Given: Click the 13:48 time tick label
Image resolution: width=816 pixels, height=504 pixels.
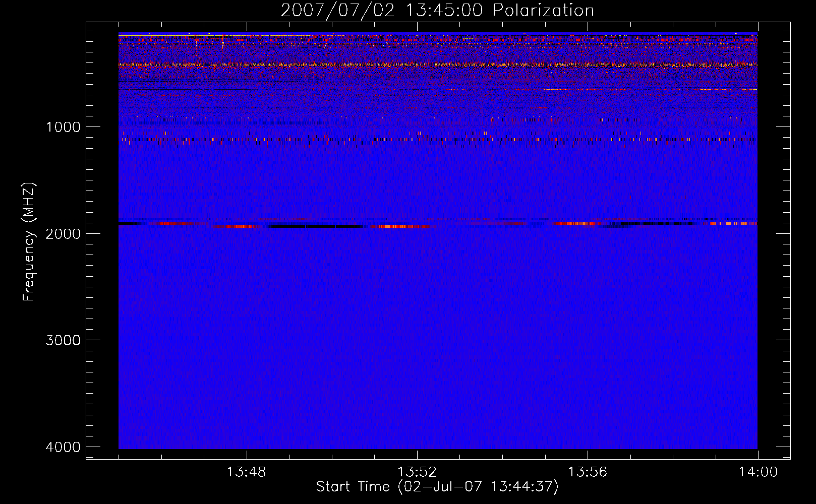Looking at the screenshot, I should point(246,472).
